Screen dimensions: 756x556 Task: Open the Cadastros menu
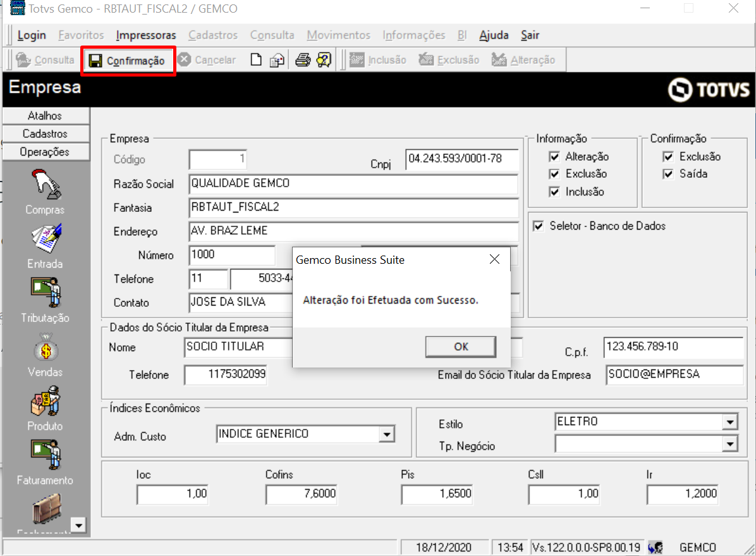click(x=212, y=35)
